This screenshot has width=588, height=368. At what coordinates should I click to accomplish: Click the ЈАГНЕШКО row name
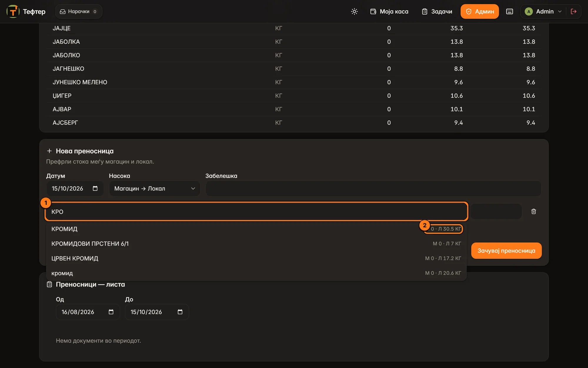pyautogui.click(x=68, y=69)
